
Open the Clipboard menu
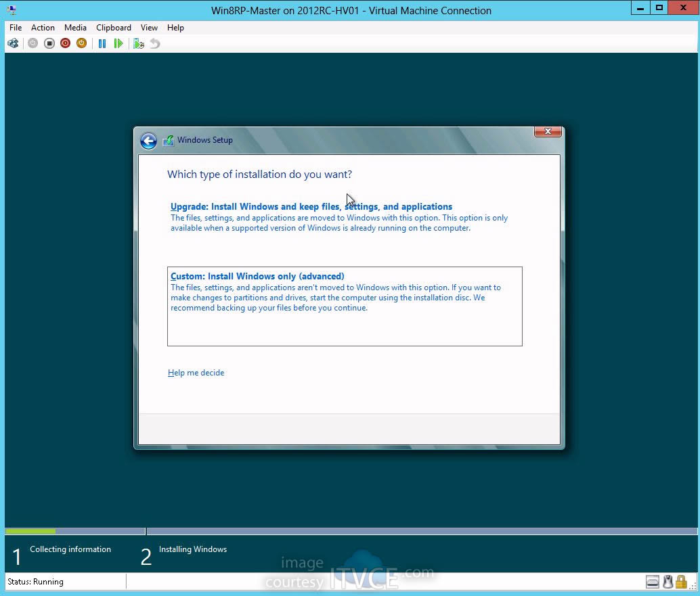[x=114, y=28]
